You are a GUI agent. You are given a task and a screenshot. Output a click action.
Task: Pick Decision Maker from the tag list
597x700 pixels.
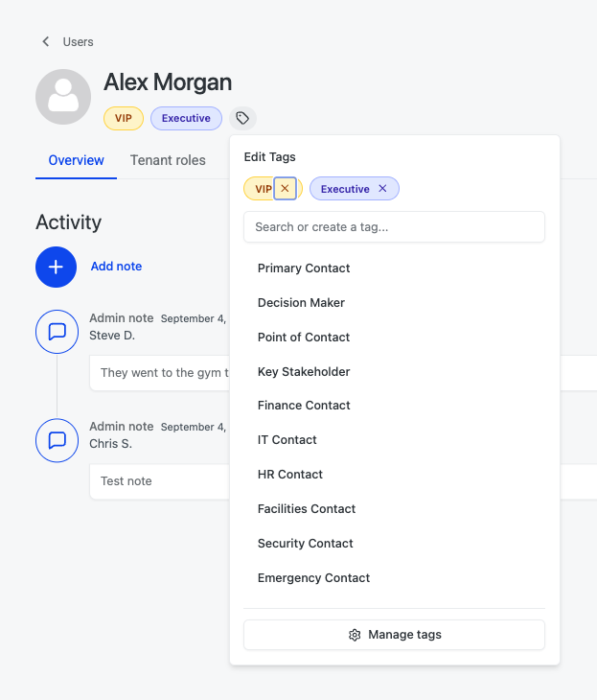(x=301, y=303)
